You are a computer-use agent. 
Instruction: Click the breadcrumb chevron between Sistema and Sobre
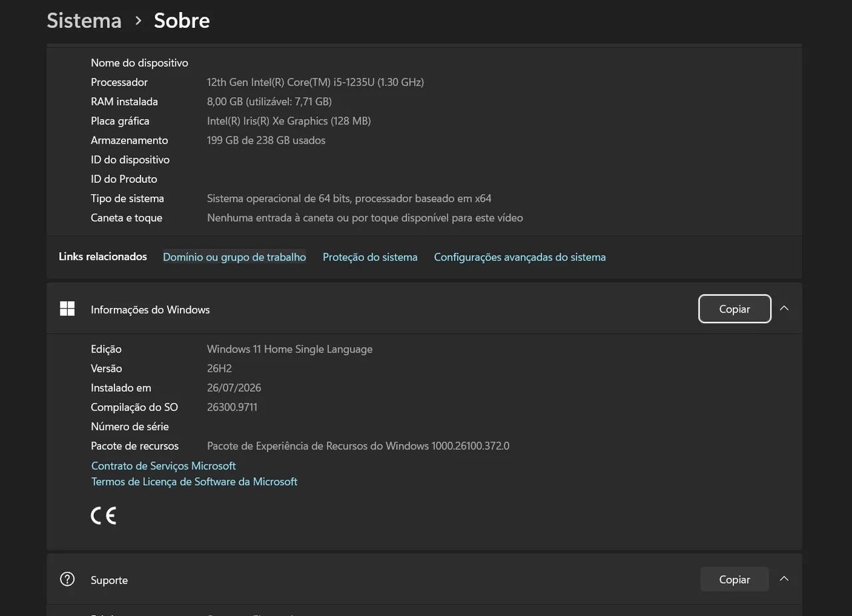click(138, 21)
